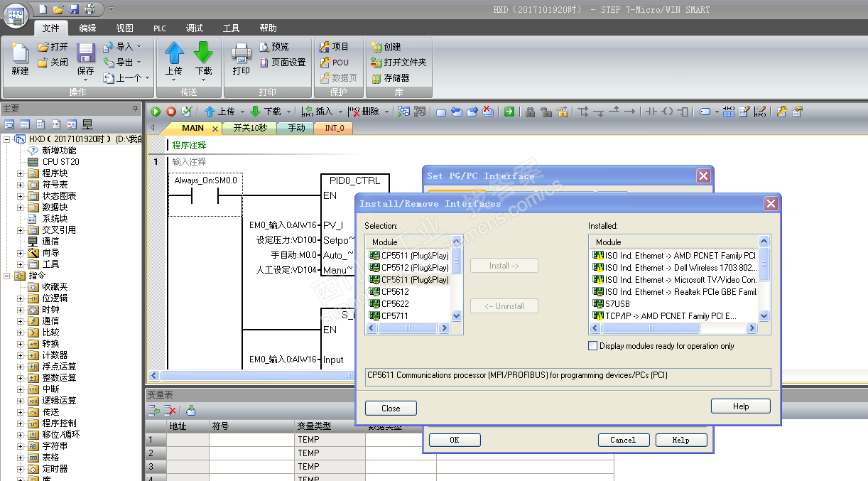Click the Delete (删除) network toolbar item
868x481 pixels.
pyautogui.click(x=364, y=112)
